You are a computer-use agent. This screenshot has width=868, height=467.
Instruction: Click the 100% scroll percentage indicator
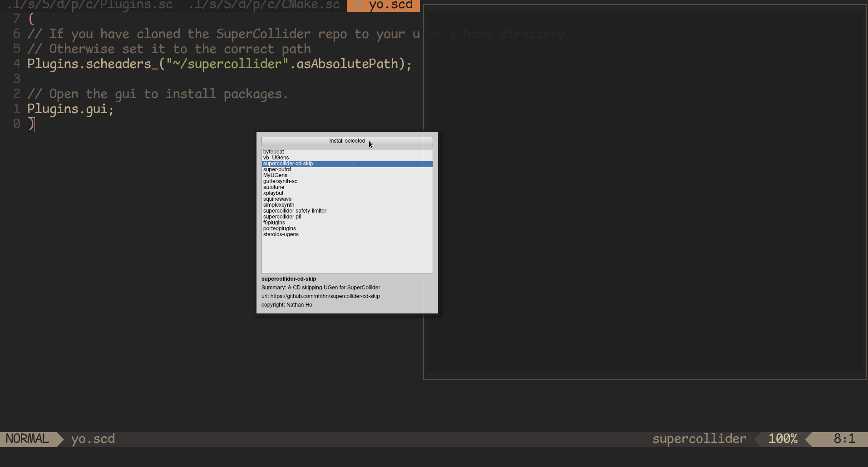(x=783, y=439)
